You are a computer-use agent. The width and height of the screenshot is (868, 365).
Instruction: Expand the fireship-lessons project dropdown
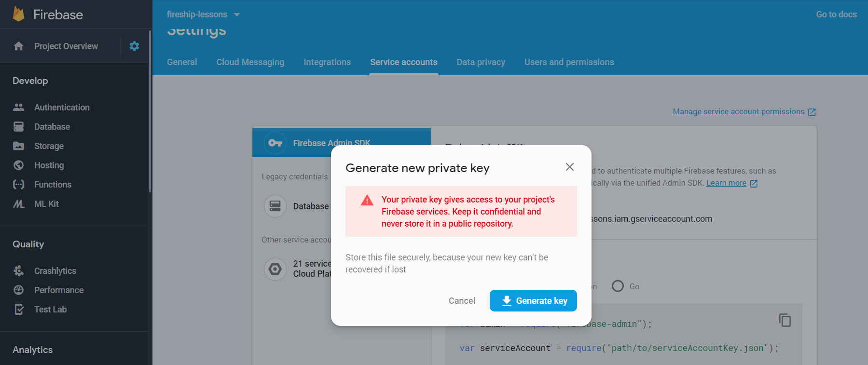[x=237, y=14]
